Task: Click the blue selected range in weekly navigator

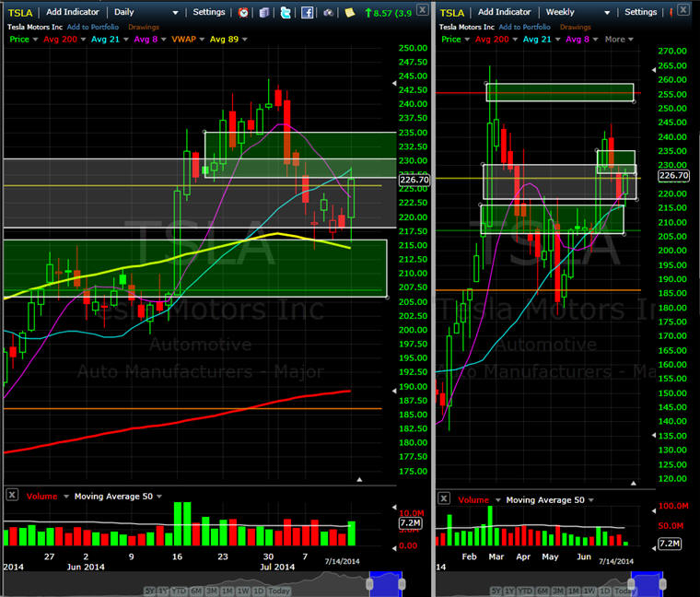Action: (647, 583)
